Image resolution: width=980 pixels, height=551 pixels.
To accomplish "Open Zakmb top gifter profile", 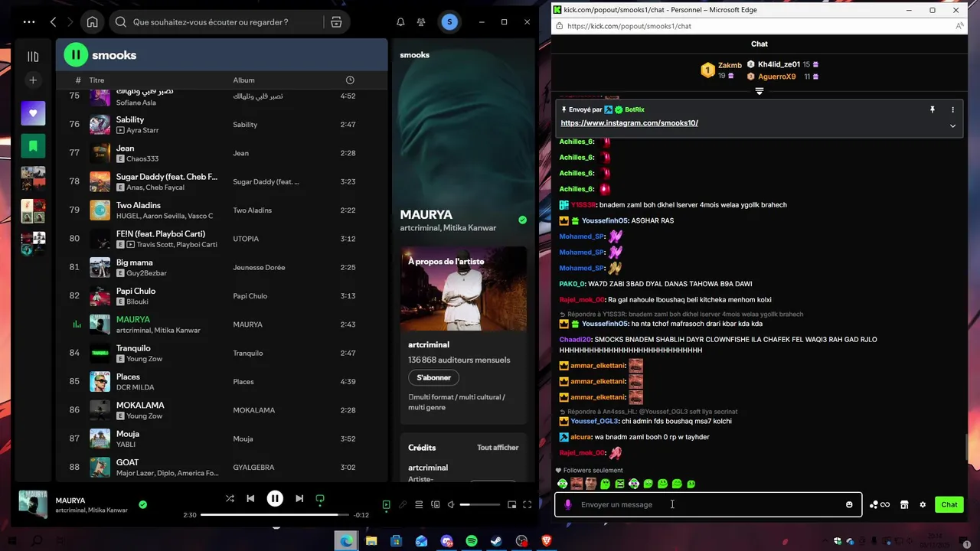I will point(730,66).
